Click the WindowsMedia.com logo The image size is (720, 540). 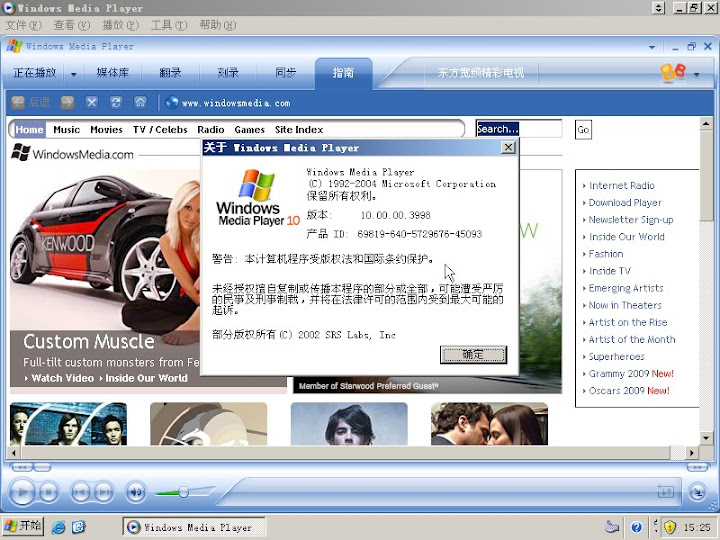tap(73, 153)
